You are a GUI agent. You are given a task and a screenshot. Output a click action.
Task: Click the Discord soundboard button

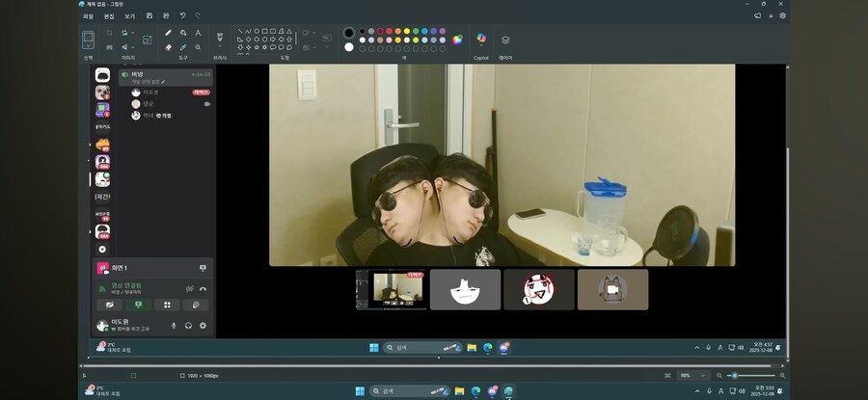click(196, 305)
